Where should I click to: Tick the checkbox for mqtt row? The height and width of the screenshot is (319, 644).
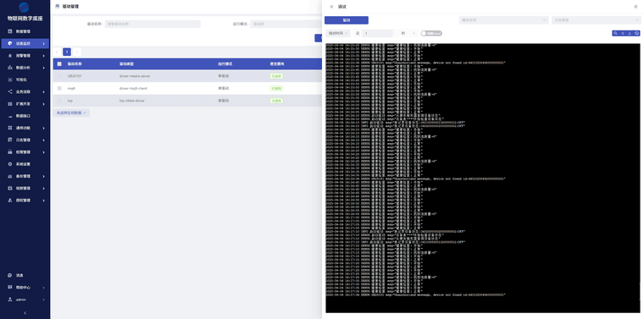tap(59, 88)
